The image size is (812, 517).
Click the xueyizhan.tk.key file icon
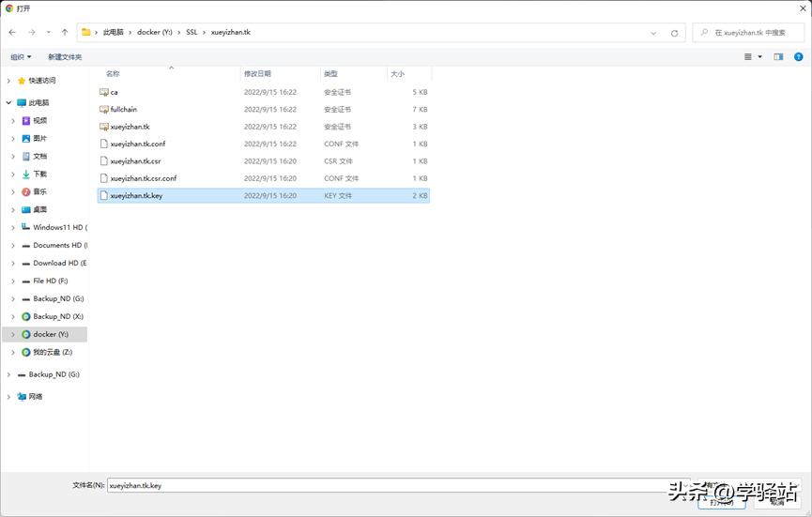pyautogui.click(x=103, y=195)
